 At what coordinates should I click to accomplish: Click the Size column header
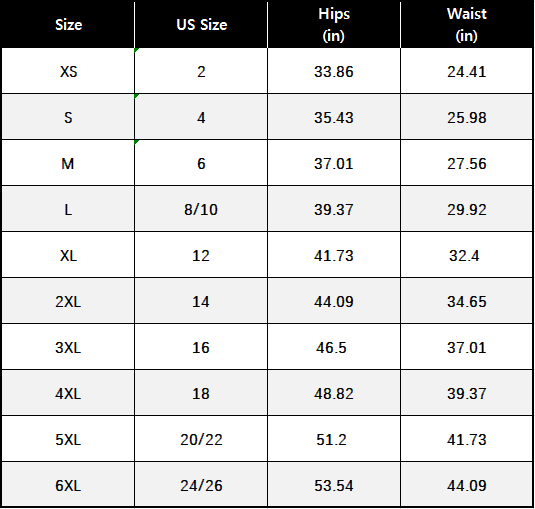(x=68, y=25)
